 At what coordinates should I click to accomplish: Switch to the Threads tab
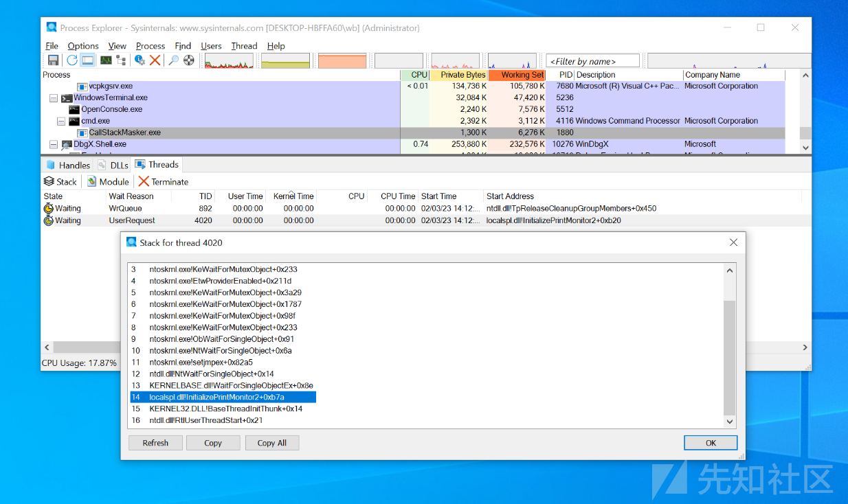[157, 165]
